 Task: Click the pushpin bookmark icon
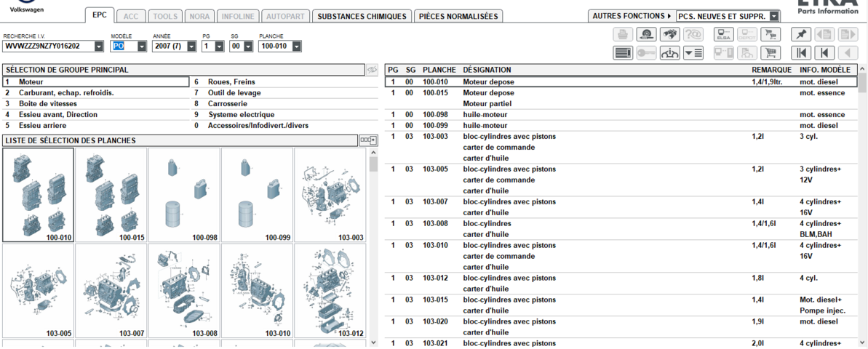(801, 34)
